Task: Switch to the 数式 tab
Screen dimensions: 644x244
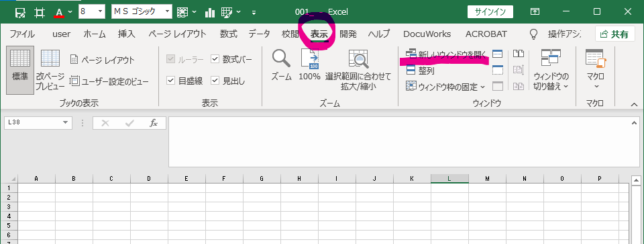Action: coord(228,34)
